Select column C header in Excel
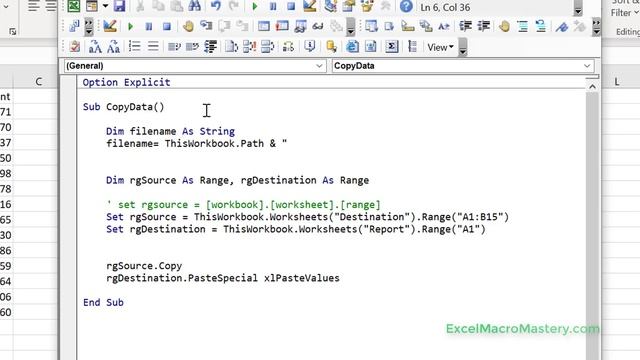This screenshot has height=360, width=640. click(x=38, y=82)
